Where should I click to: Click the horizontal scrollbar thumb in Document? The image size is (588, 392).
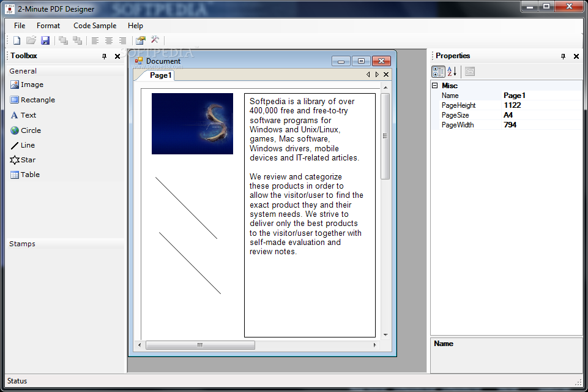pos(200,345)
